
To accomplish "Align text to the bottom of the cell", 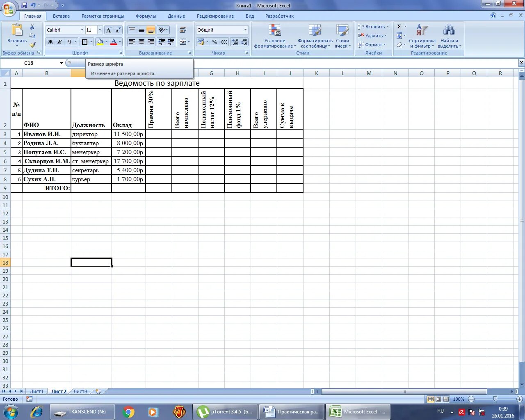I will (151, 30).
